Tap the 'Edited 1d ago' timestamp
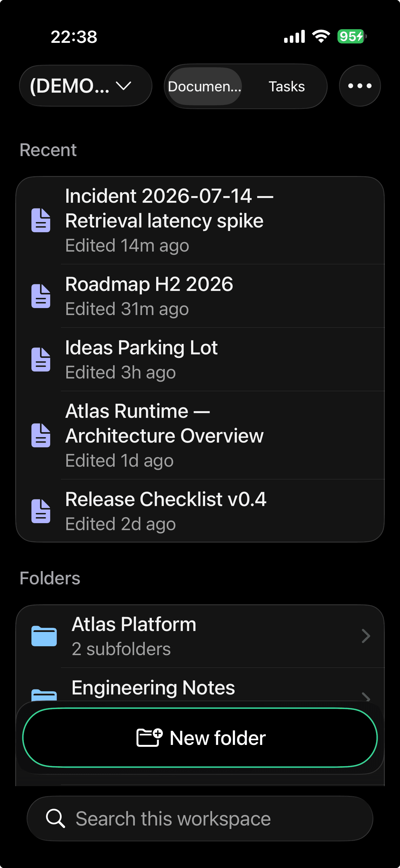Screen dimensions: 400x868 click(x=119, y=461)
